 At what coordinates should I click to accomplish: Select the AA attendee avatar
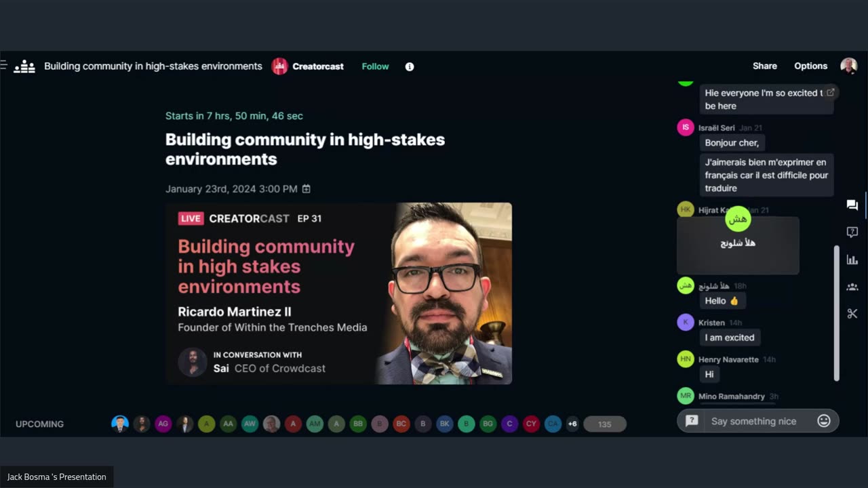[229, 424]
